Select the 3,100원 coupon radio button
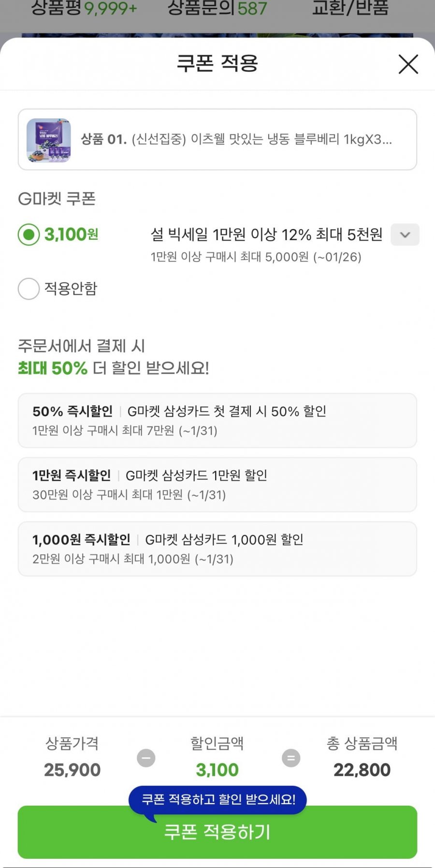Screen dimensions: 435x868 (29, 235)
